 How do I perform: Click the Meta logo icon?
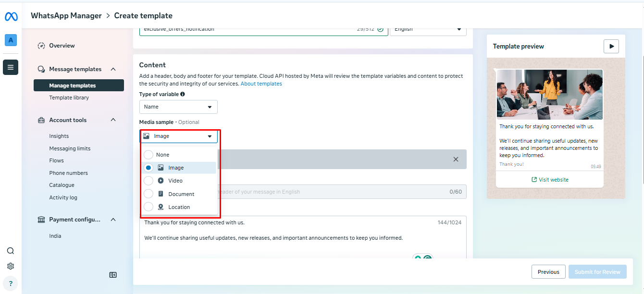(x=11, y=16)
